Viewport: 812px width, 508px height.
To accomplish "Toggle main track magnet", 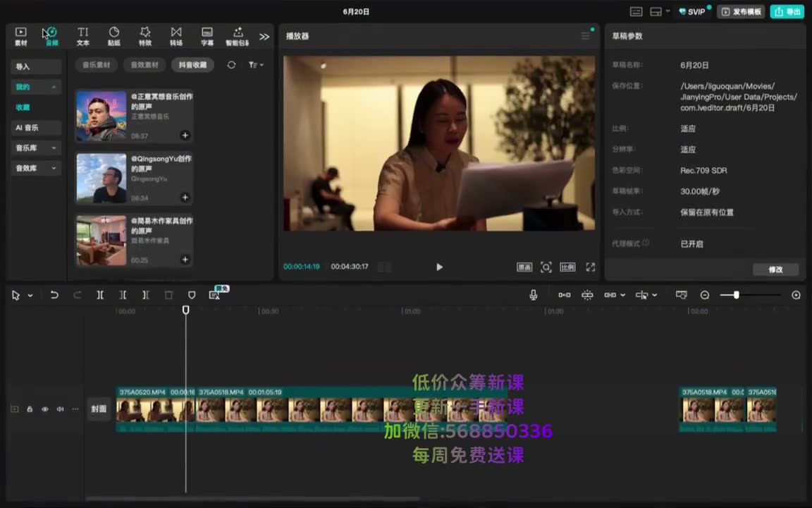I will (565, 295).
